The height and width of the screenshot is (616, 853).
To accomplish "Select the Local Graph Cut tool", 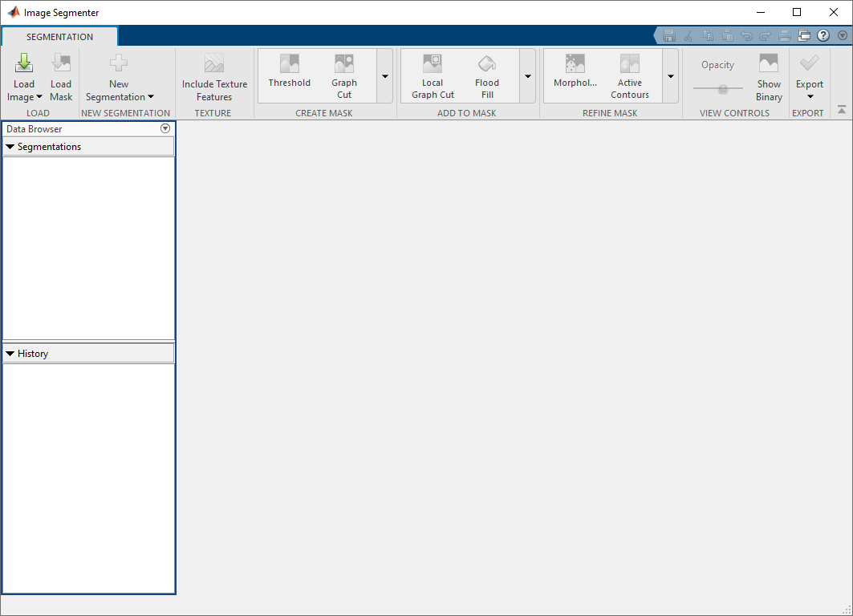I will (433, 76).
